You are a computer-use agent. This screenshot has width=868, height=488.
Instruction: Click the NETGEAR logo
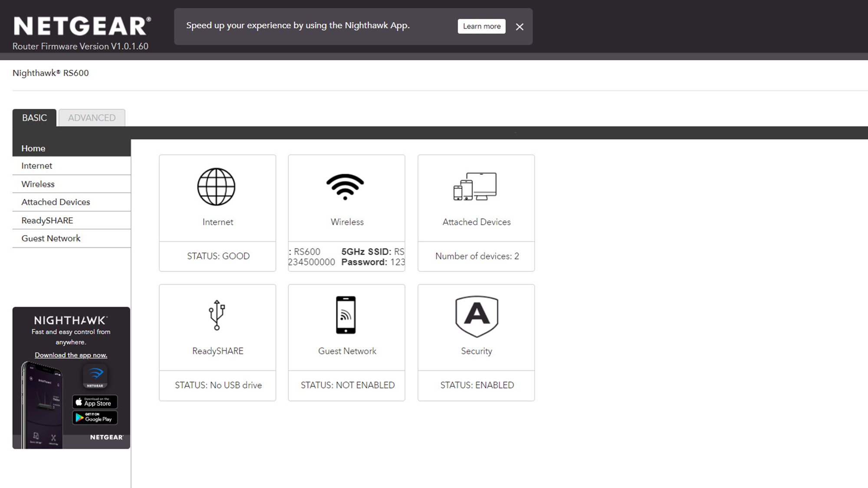pyautogui.click(x=81, y=25)
